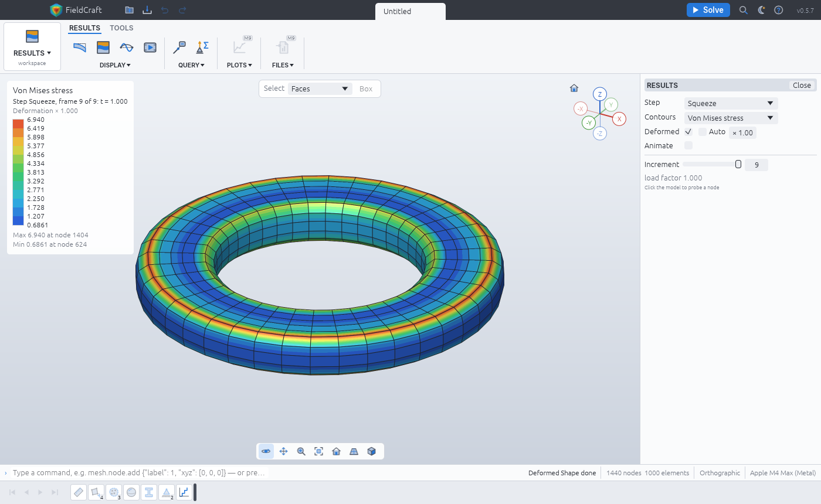Viewport: 821px width, 504px height.
Task: Click the animation display icon in ribbon
Action: point(150,47)
